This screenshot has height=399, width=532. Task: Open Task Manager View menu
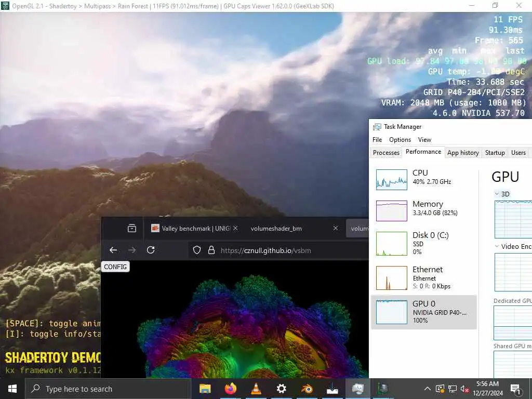pyautogui.click(x=424, y=139)
